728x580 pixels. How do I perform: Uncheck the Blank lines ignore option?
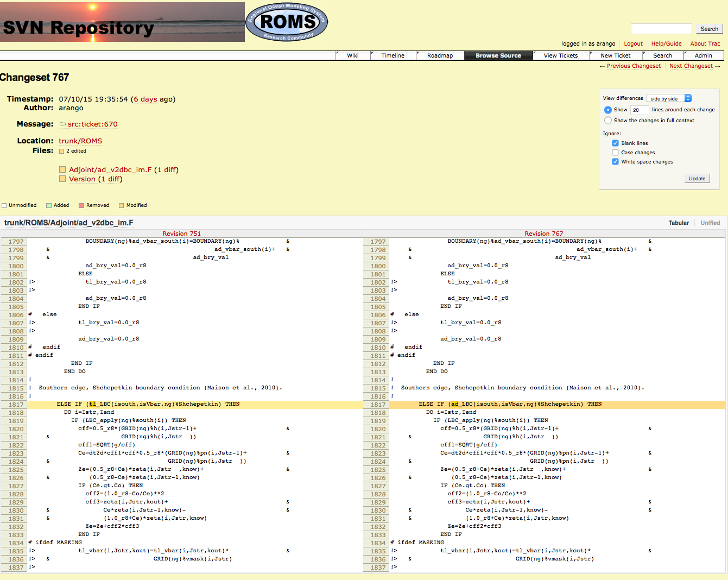615,143
